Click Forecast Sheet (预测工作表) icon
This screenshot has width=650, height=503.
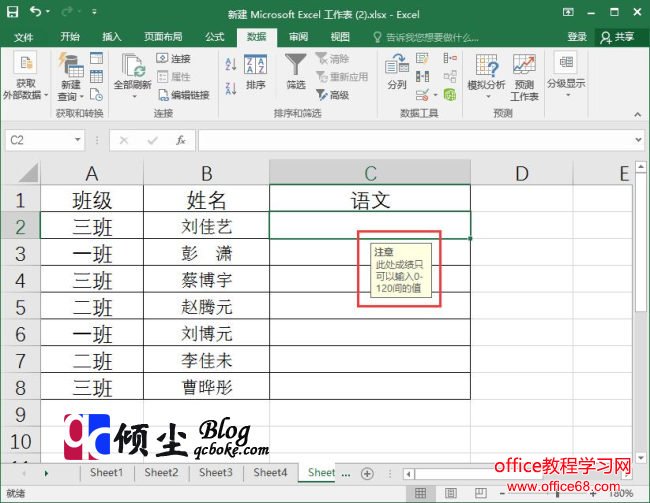524,78
